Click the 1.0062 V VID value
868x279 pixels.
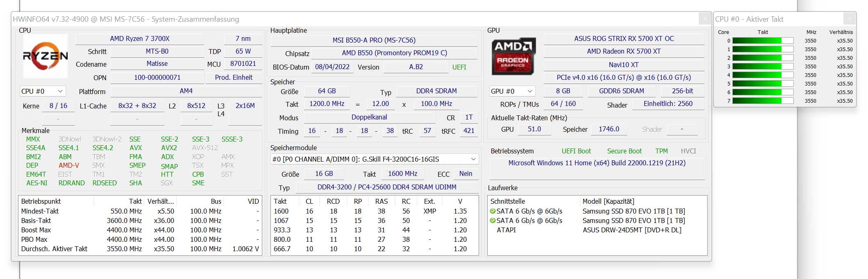[x=245, y=249]
